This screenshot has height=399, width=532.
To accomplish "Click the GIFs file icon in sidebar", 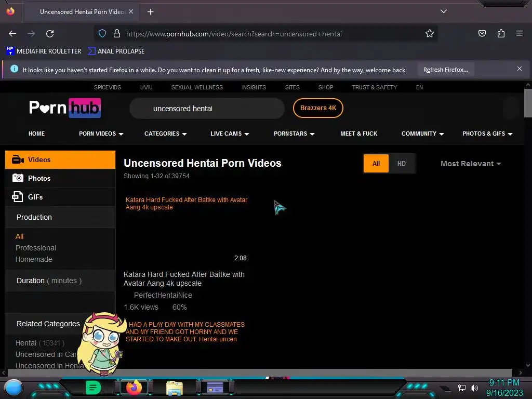I will [17, 197].
